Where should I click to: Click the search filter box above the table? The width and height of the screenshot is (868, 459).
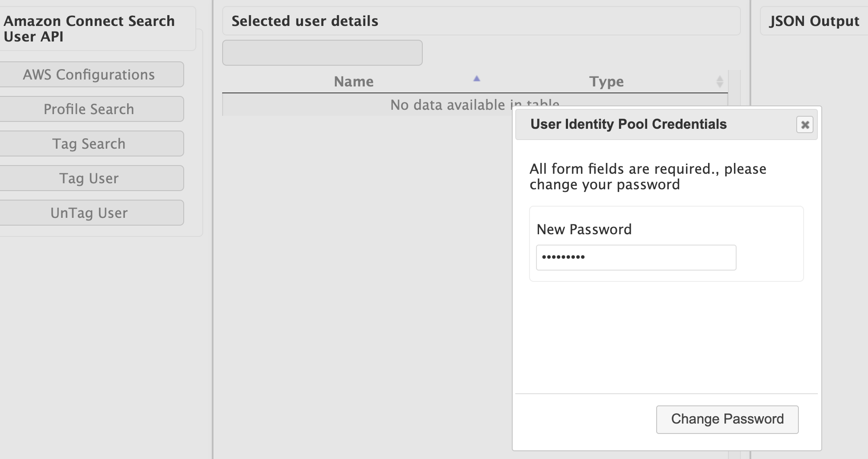pyautogui.click(x=322, y=52)
